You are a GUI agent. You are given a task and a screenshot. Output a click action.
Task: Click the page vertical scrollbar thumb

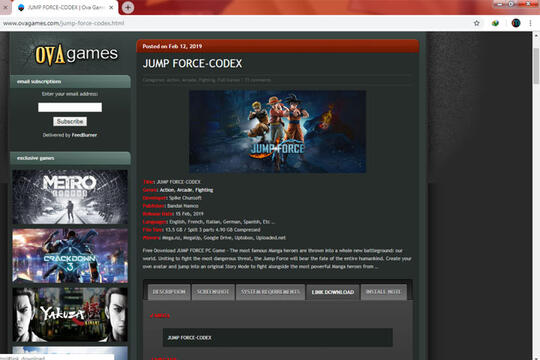[536, 65]
